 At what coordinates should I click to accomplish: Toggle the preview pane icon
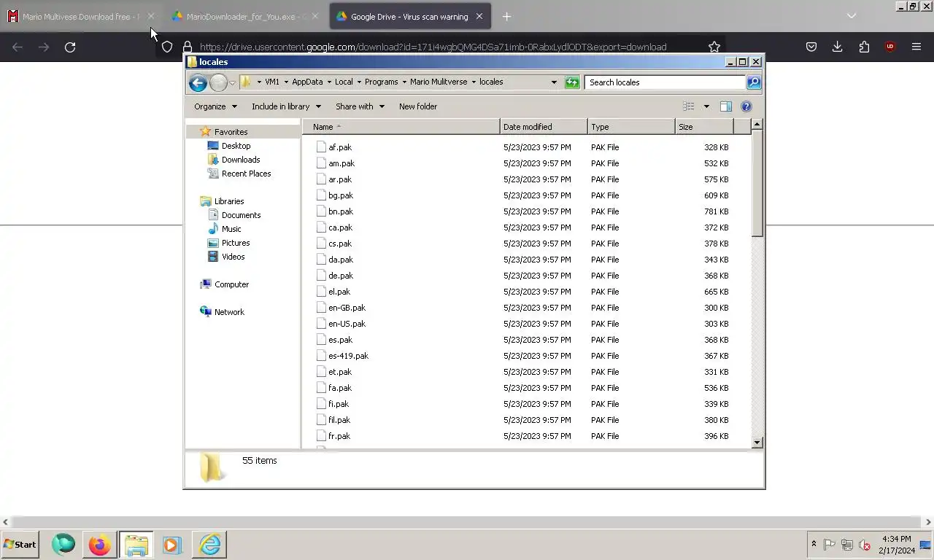[x=725, y=106]
